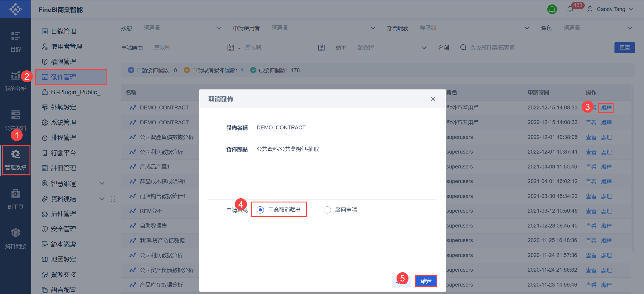The image size is (644, 294).
Task: Click the dataset icon beside 产成品产量1
Action: click(x=133, y=167)
